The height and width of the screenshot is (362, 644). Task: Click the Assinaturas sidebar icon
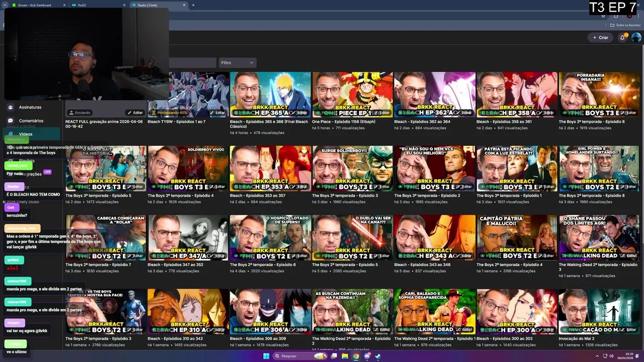coord(10,107)
